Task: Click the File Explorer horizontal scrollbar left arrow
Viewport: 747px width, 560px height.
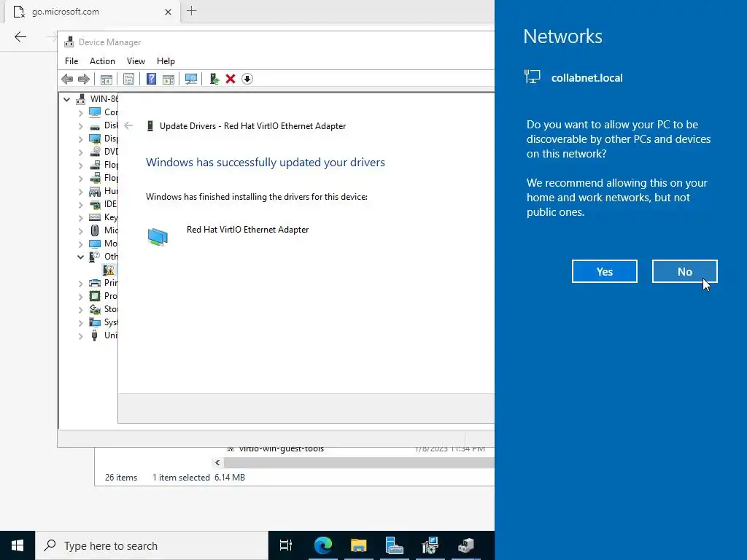Action: (x=217, y=462)
